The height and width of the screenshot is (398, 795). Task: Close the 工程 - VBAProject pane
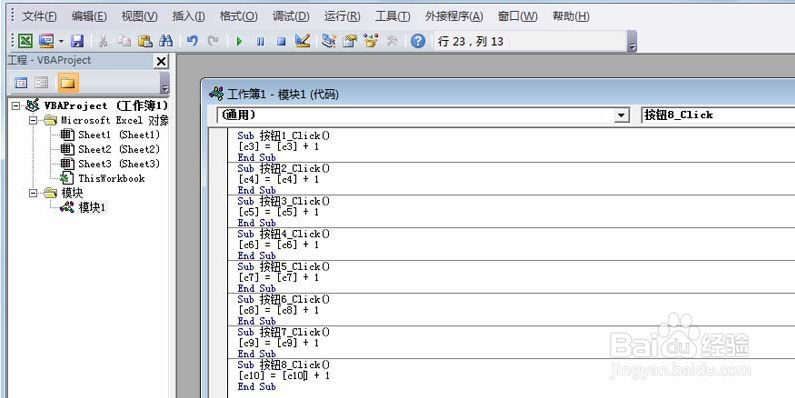click(x=161, y=61)
